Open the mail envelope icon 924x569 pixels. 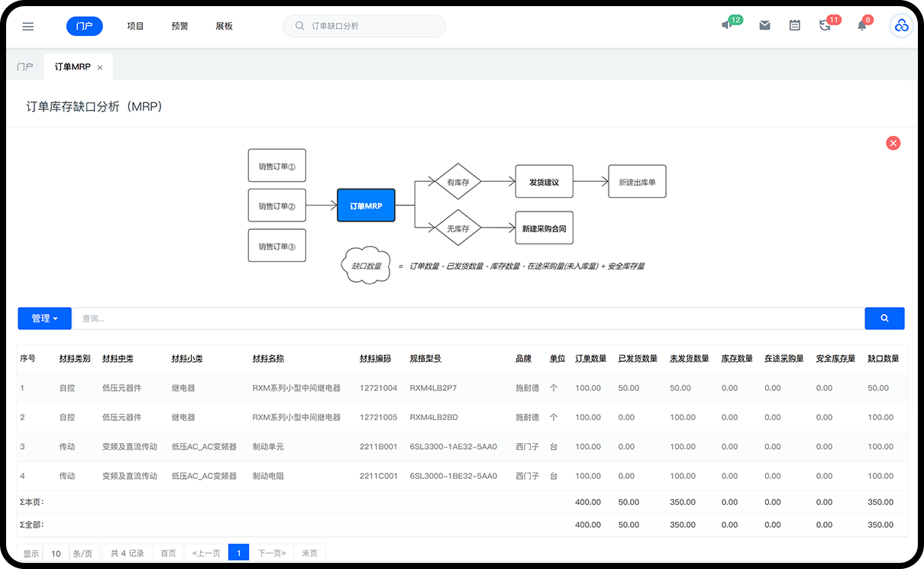(764, 25)
